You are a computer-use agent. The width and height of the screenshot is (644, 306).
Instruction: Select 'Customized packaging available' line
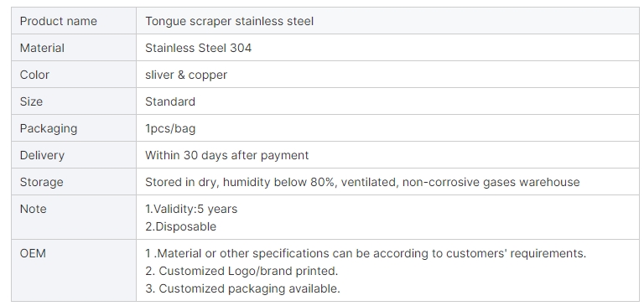click(242, 288)
